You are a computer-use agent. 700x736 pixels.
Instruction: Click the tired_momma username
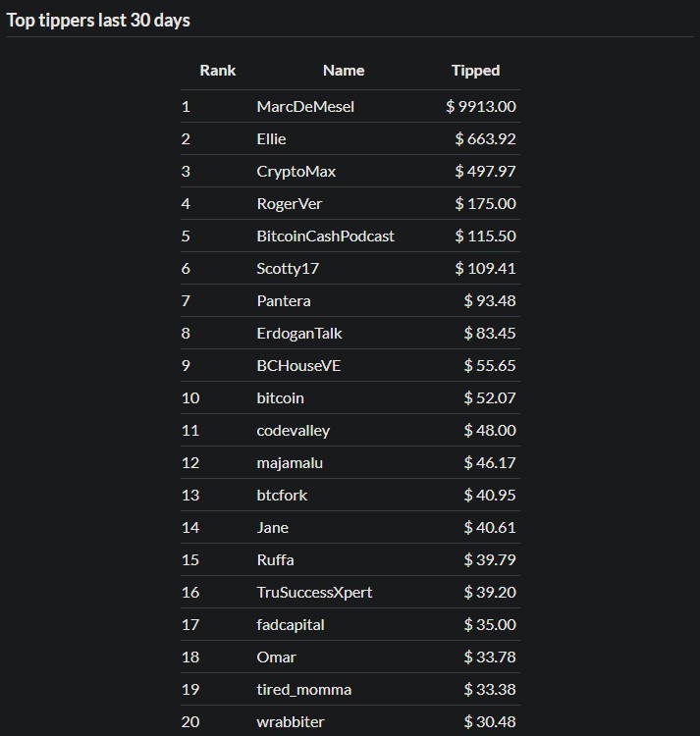[x=303, y=690]
